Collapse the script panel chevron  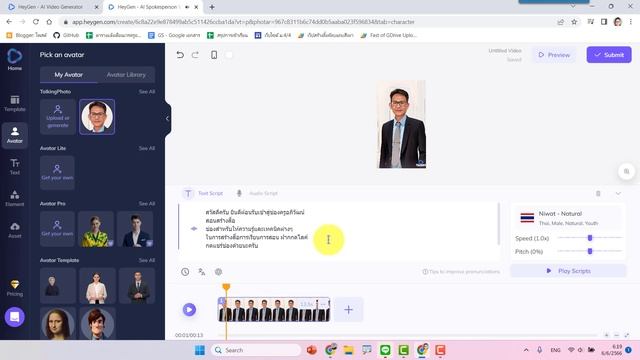618,193
